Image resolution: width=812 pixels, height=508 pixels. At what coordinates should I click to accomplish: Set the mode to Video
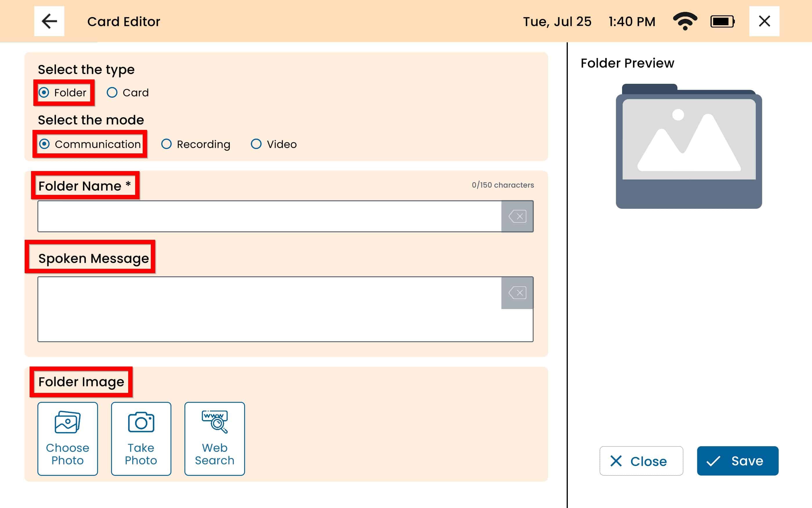pos(256,144)
